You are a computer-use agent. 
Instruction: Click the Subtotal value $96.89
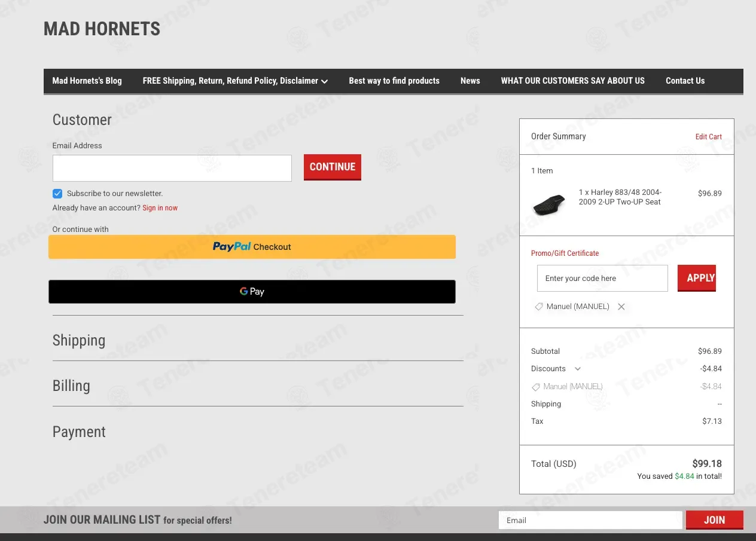click(710, 352)
